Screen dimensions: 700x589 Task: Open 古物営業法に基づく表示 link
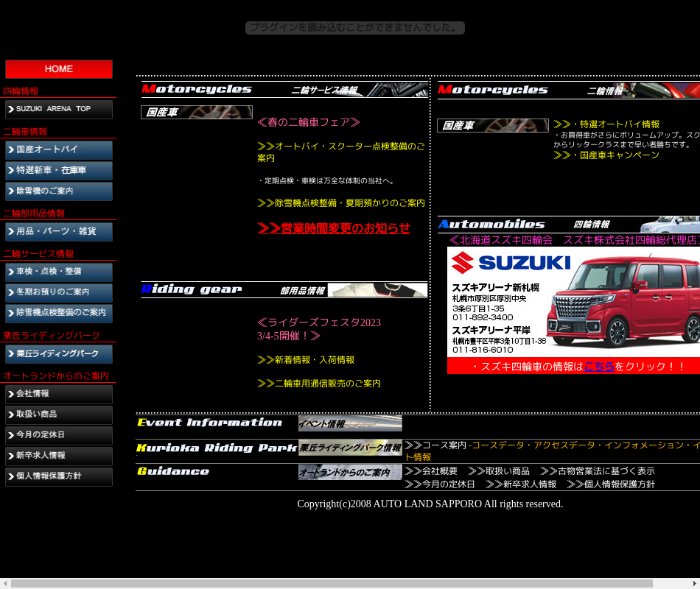coord(597,471)
